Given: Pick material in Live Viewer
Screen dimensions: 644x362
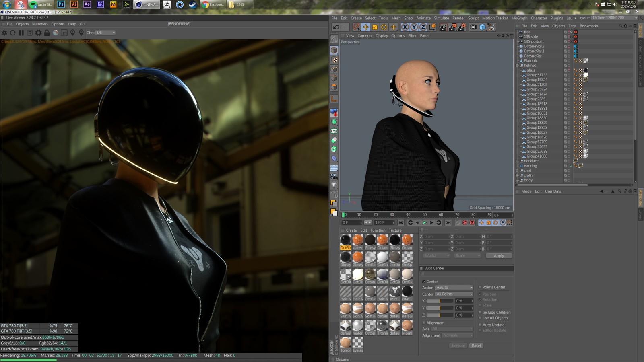Looking at the screenshot, I should click(x=81, y=33).
